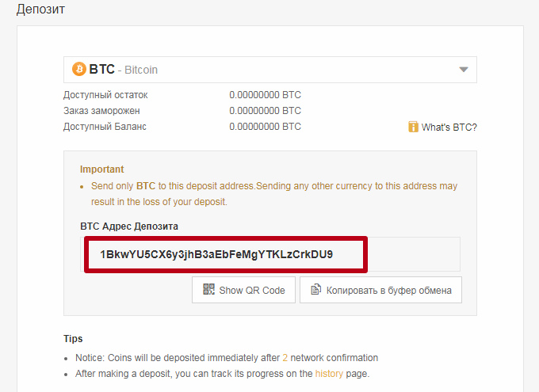Open the What's BTC? link
Image resolution: width=539 pixels, height=392 pixels.
[449, 127]
